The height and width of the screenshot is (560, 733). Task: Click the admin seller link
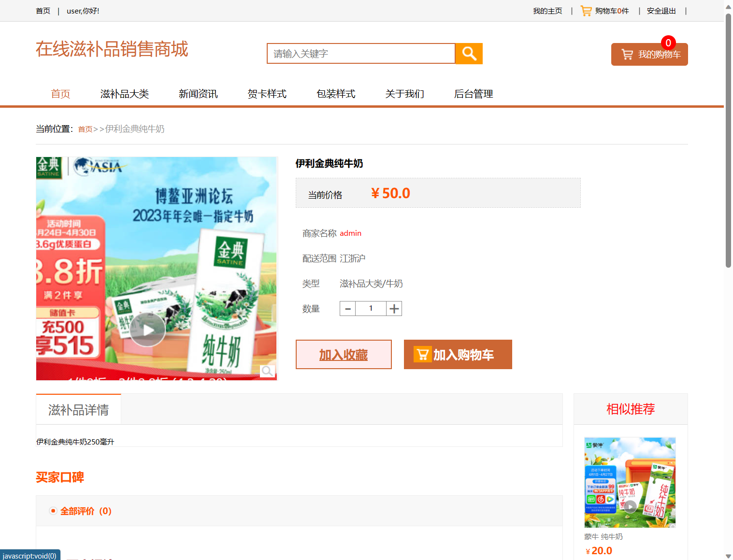click(x=350, y=233)
